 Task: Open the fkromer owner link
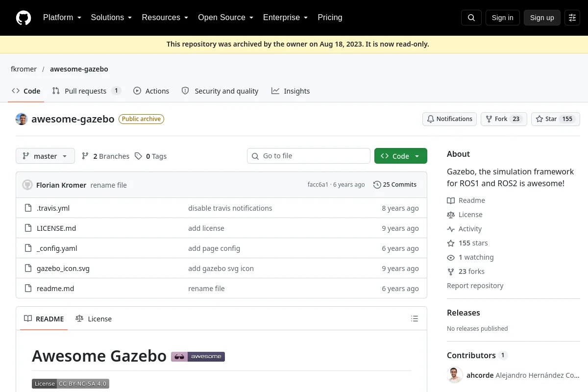24,69
